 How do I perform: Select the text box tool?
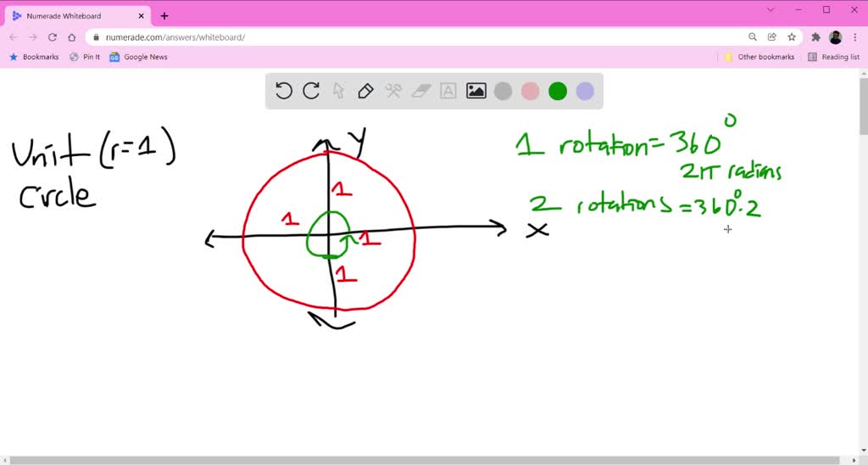tap(448, 91)
